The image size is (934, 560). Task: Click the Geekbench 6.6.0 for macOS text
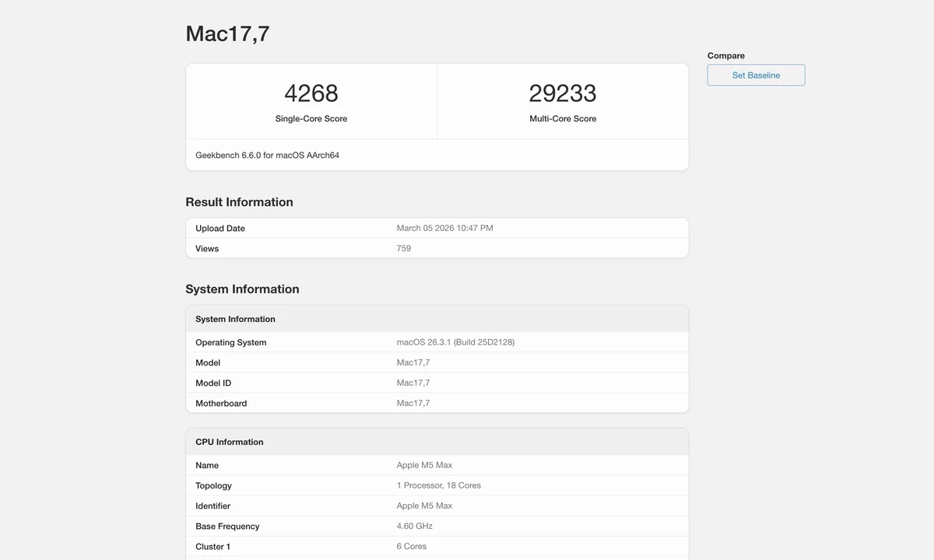tap(267, 156)
